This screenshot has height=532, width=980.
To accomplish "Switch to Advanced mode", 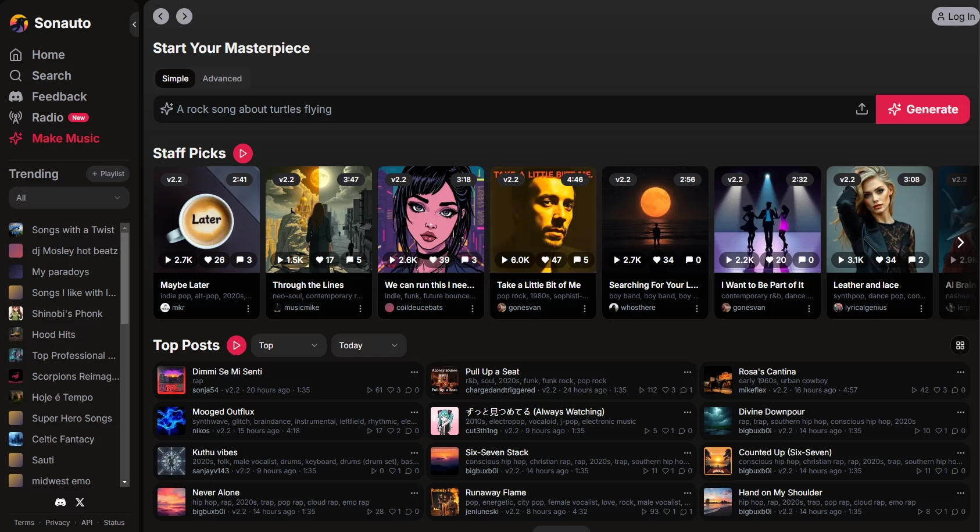I will coord(222,78).
